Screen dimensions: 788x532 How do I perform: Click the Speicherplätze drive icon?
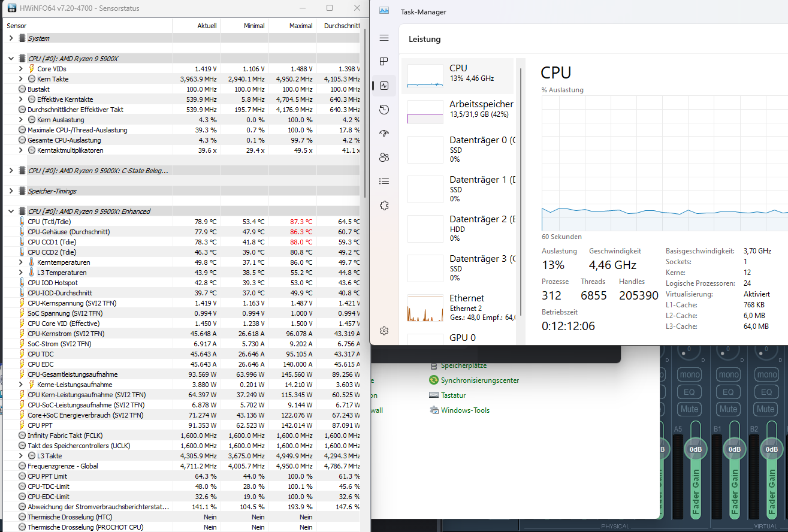tap(434, 365)
